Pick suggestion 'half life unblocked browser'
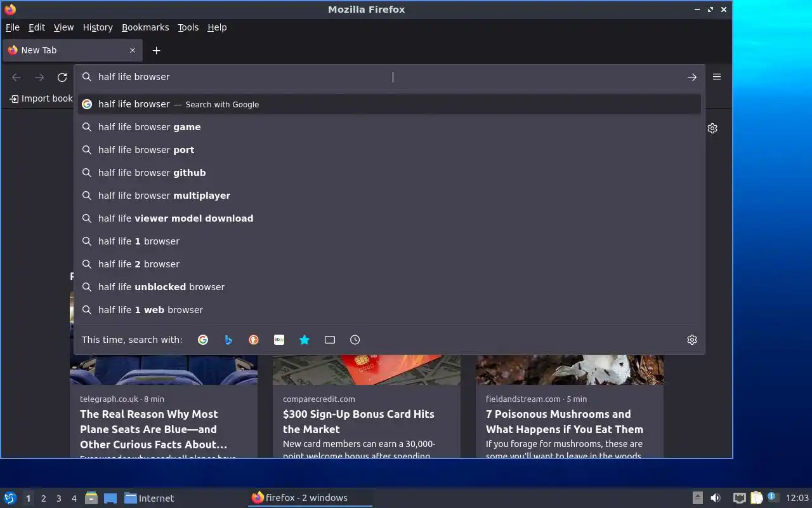 [x=390, y=287]
